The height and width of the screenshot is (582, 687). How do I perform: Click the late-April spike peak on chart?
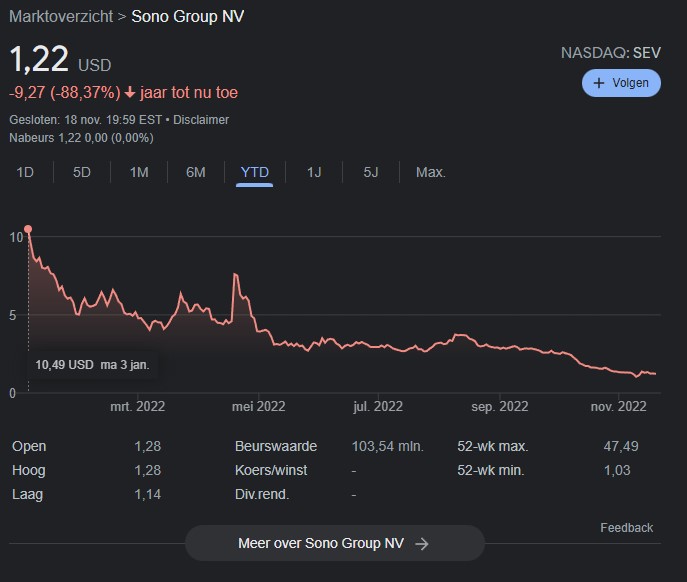coord(235,274)
